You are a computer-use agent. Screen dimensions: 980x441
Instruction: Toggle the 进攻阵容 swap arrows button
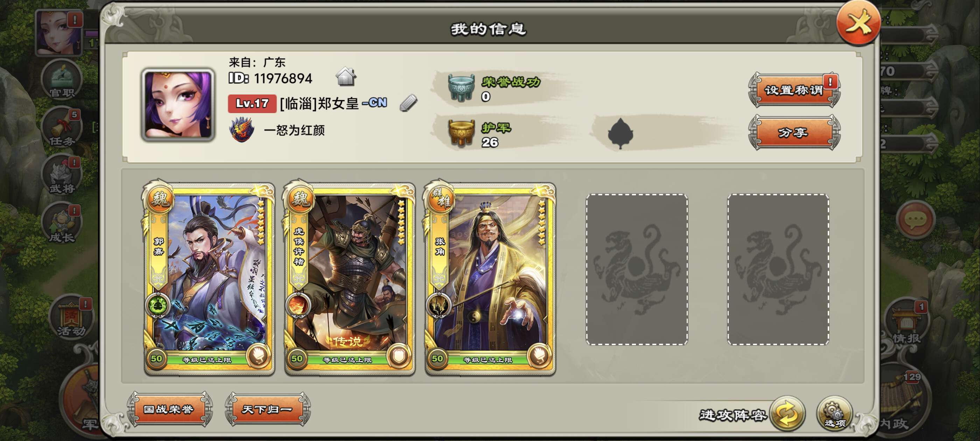[x=787, y=414]
